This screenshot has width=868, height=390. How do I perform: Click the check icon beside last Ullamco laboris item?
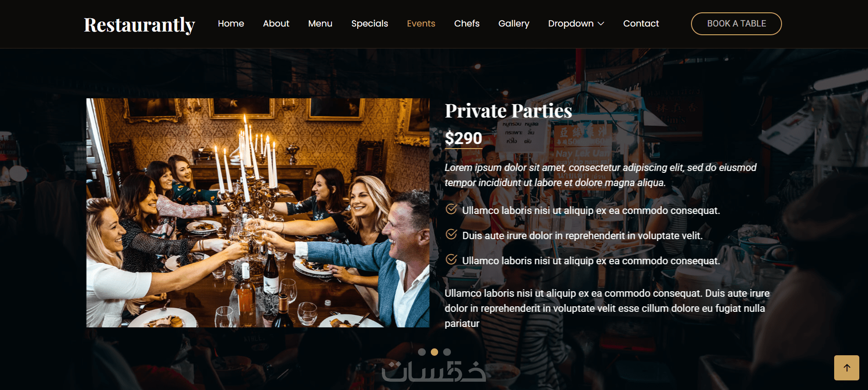pyautogui.click(x=451, y=260)
